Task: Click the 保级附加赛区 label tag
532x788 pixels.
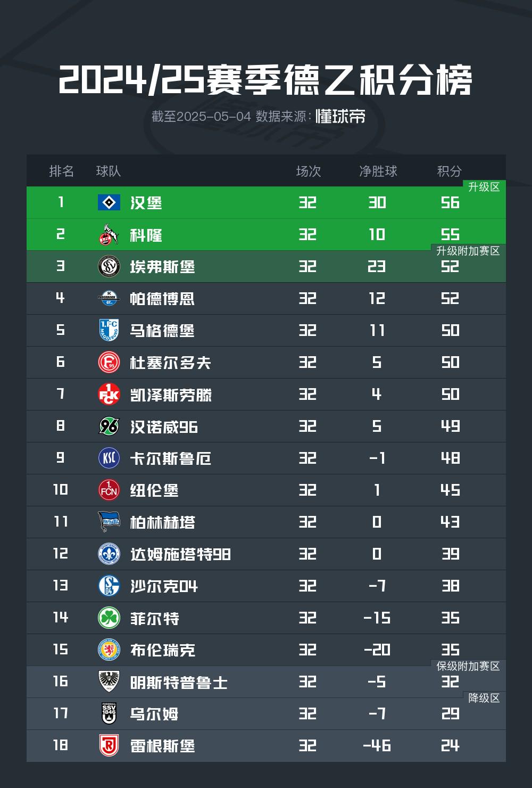Action: (x=468, y=666)
